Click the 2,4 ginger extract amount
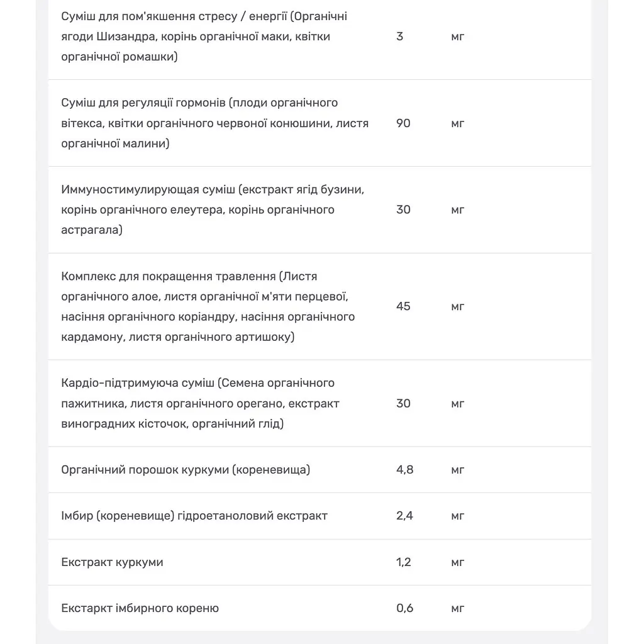 click(x=404, y=516)
